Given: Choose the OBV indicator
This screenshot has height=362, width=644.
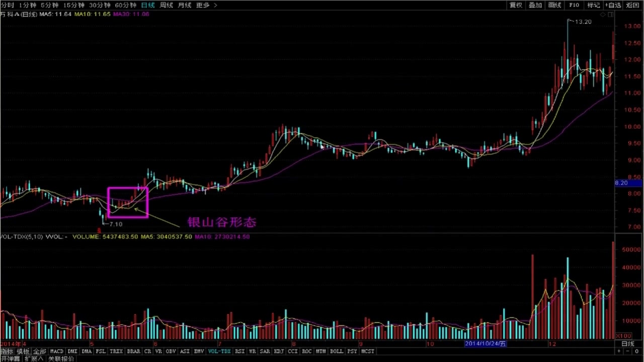Looking at the screenshot, I should [171, 351].
